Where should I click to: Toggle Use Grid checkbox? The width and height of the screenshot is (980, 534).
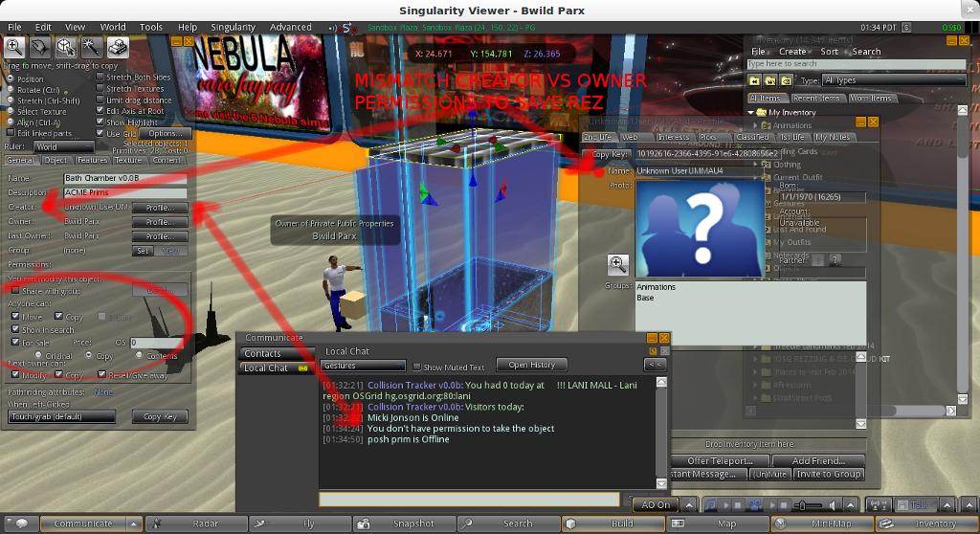(100, 133)
